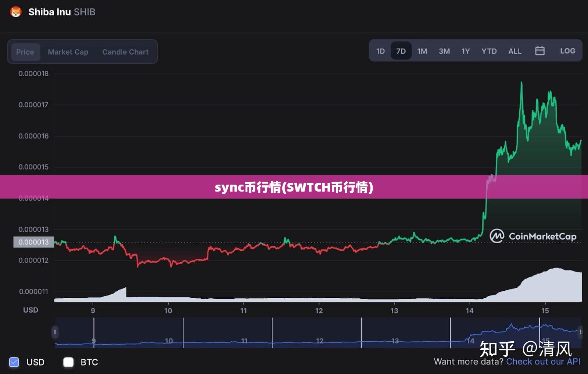Screen dimensions: 588x374
Task: Switch to the Market Cap tab
Action: tap(68, 52)
